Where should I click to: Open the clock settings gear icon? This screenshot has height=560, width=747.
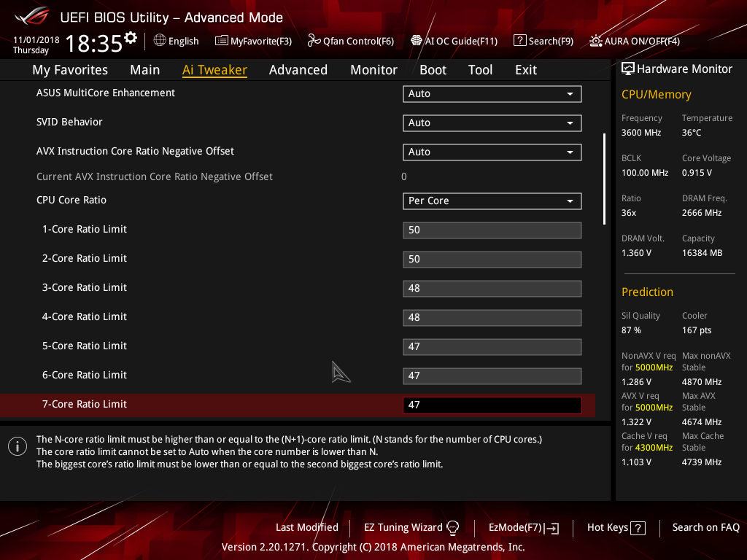click(131, 38)
